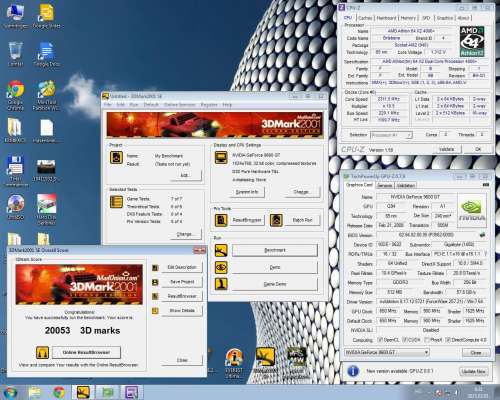The height and width of the screenshot is (400, 500).
Task: Click the NVIDIA logo in GPU-Z
Action: coord(471,210)
